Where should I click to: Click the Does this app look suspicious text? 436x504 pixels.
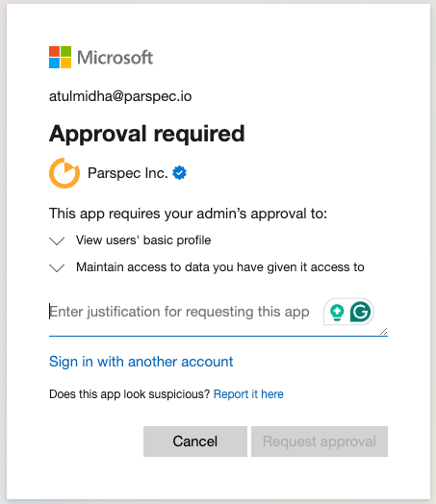(x=129, y=394)
